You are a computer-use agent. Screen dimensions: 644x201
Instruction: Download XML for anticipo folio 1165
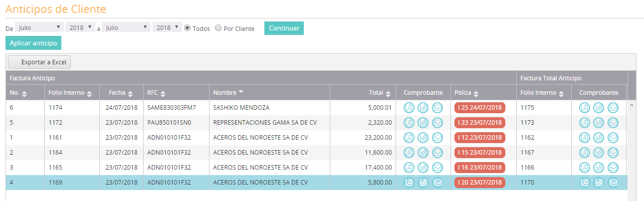coord(423,168)
